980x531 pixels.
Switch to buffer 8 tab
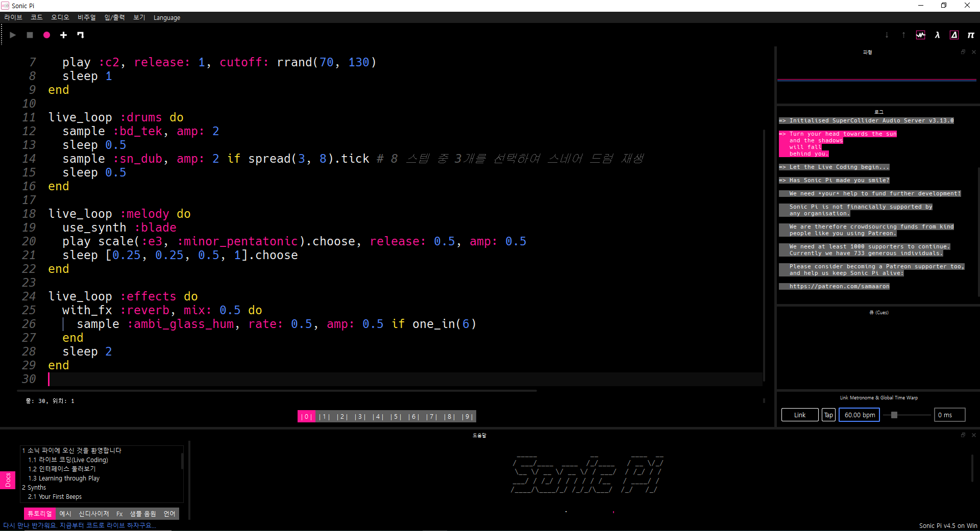(x=449, y=417)
